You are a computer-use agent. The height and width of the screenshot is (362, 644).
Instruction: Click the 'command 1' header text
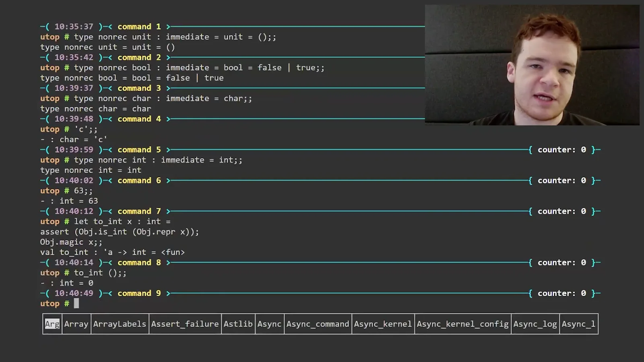pyautogui.click(x=139, y=27)
